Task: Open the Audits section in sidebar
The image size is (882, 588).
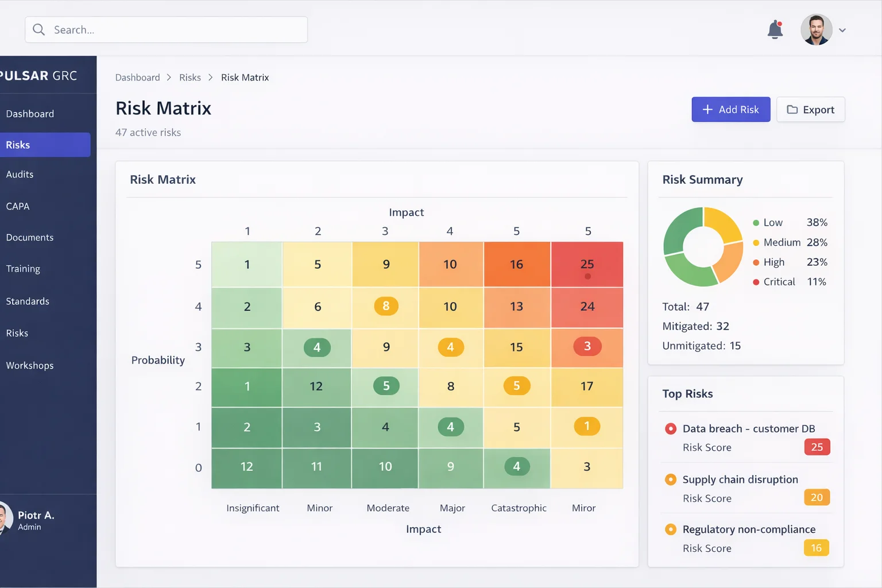Action: [20, 174]
